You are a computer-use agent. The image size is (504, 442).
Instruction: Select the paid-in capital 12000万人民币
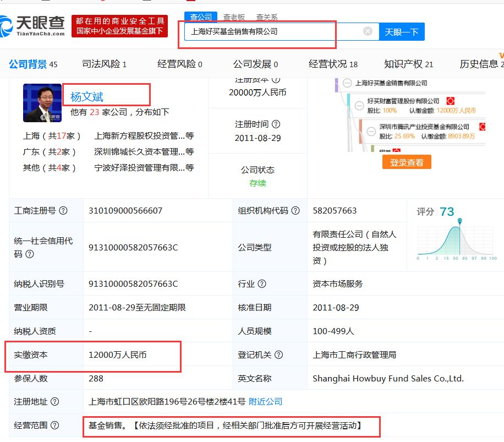pos(118,355)
